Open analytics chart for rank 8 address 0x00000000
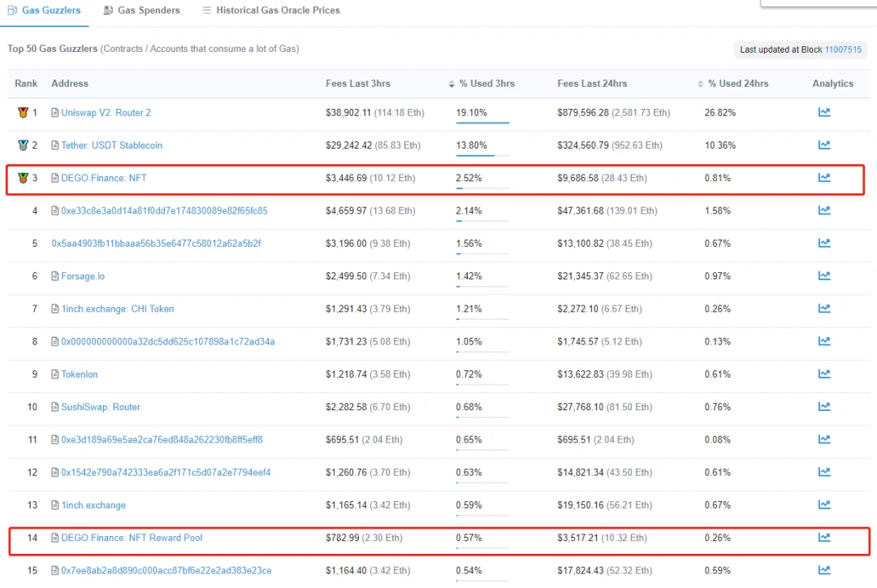The height and width of the screenshot is (588, 877). click(x=824, y=341)
